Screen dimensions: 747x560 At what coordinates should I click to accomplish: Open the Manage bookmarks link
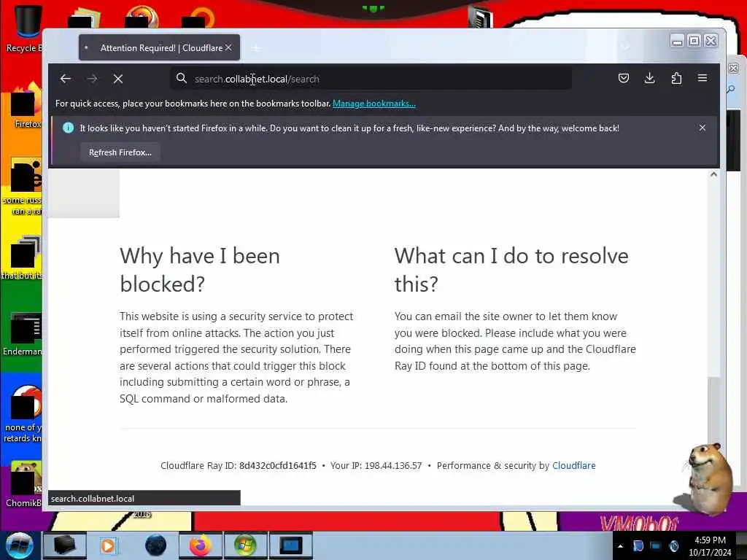tap(374, 104)
